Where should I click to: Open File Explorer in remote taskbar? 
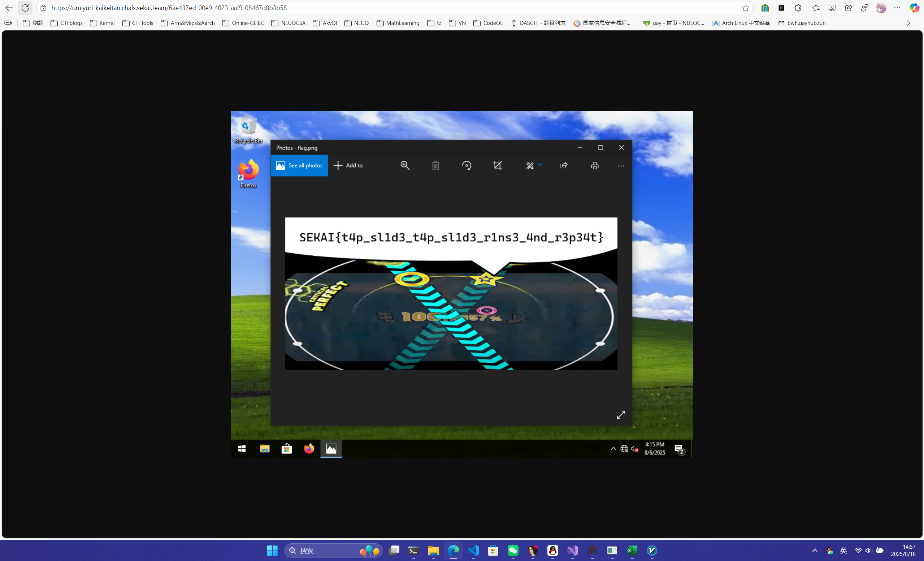click(265, 448)
